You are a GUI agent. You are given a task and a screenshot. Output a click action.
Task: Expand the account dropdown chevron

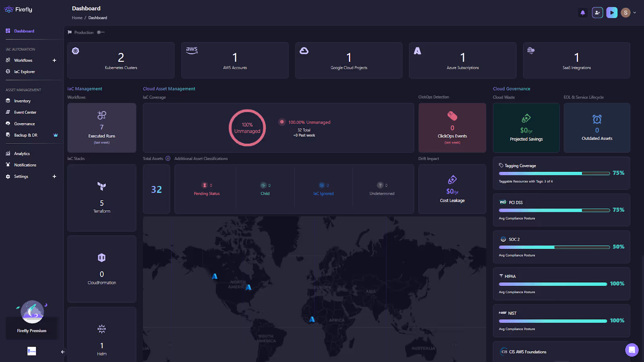click(x=635, y=12)
